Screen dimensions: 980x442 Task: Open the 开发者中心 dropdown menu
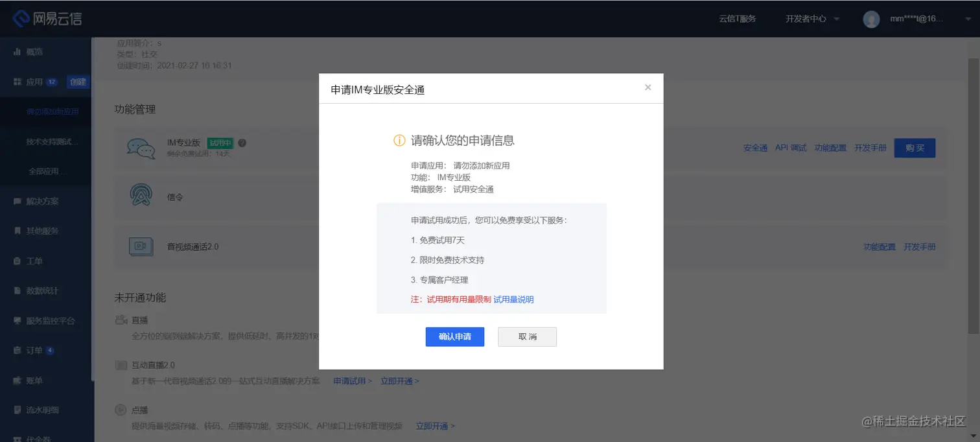click(806, 19)
